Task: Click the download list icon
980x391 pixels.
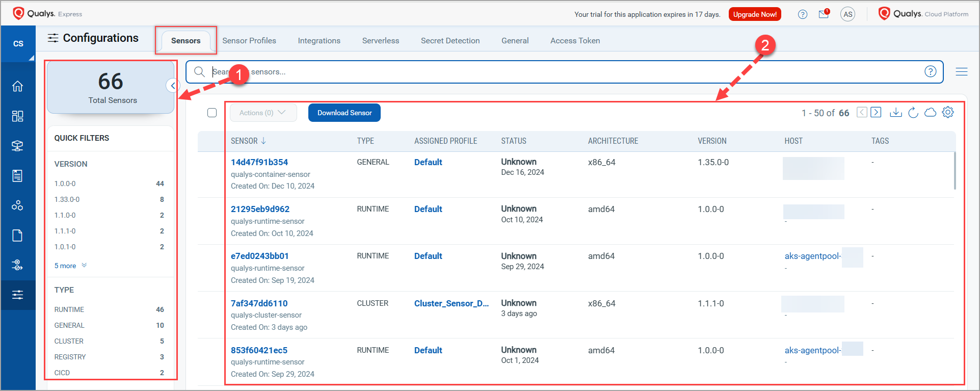Action: click(x=895, y=113)
